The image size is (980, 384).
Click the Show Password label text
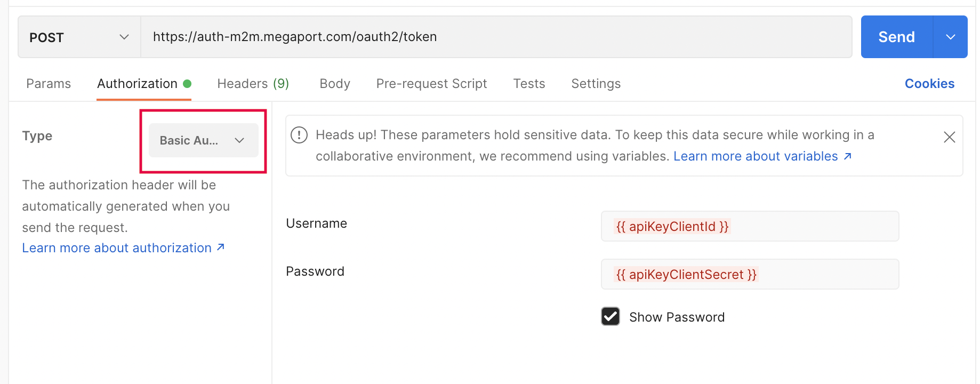pos(677,316)
